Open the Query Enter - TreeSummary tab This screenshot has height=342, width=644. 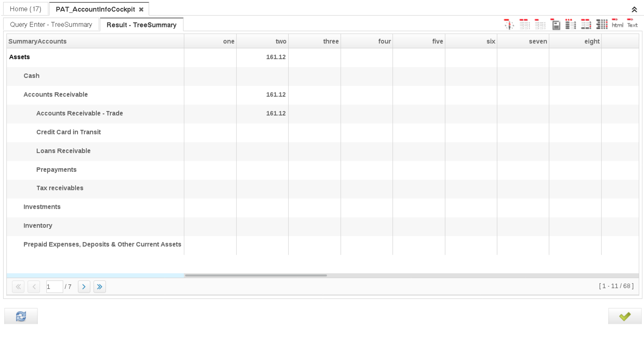(51, 25)
